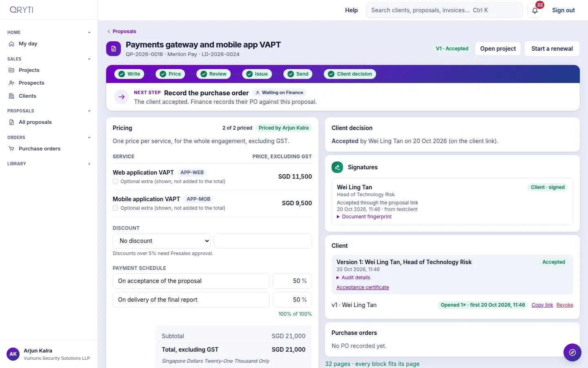The height and width of the screenshot is (368, 588).
Task: Tick Optional extra for Web application VAPT
Action: (116, 182)
